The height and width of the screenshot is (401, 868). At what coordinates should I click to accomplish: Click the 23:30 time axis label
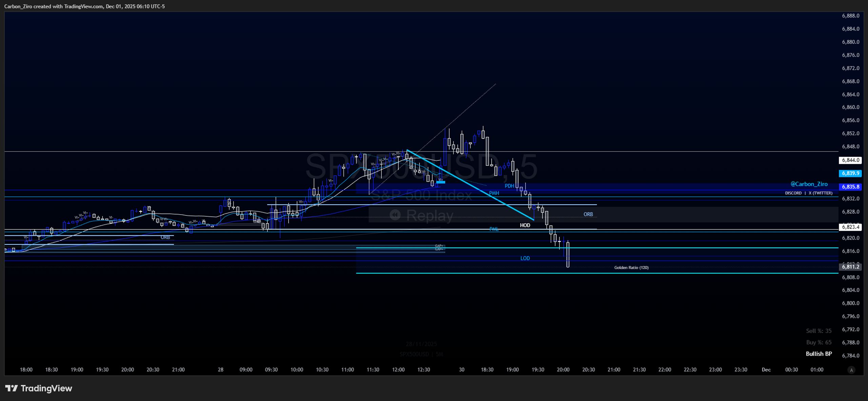coord(741,370)
